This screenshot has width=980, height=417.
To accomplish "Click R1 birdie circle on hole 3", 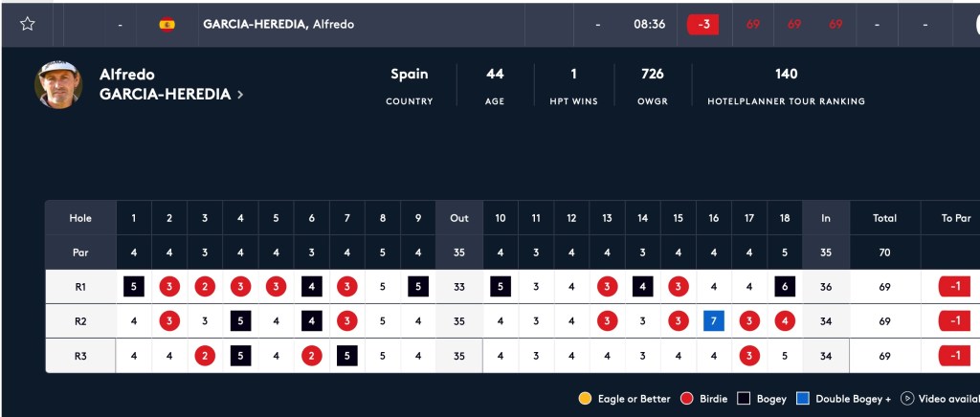I will [x=205, y=287].
